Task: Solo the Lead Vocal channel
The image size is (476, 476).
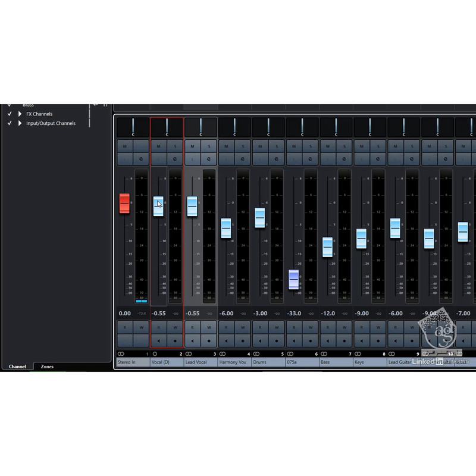Action: (x=209, y=147)
